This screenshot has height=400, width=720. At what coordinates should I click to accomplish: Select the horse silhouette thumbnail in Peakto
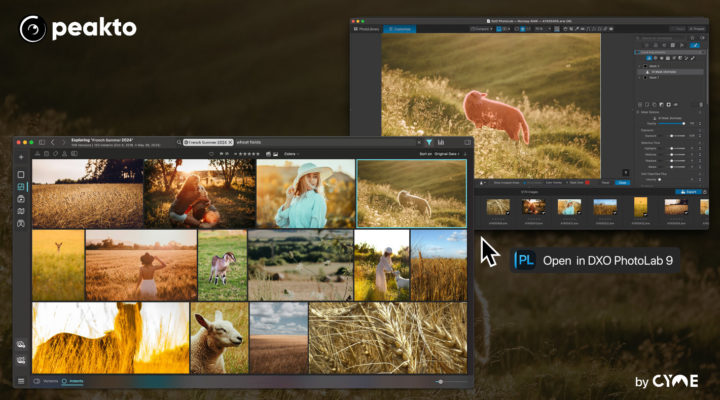(x=111, y=338)
